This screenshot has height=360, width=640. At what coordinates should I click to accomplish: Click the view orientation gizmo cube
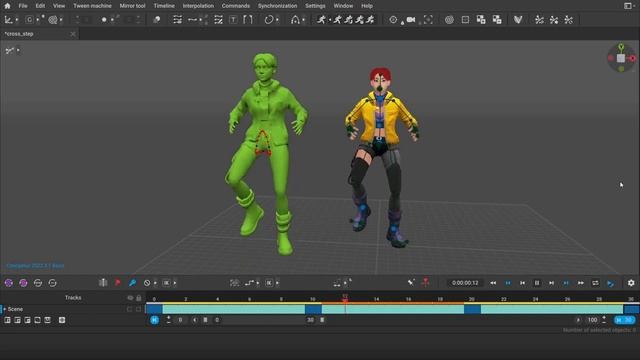tap(621, 58)
